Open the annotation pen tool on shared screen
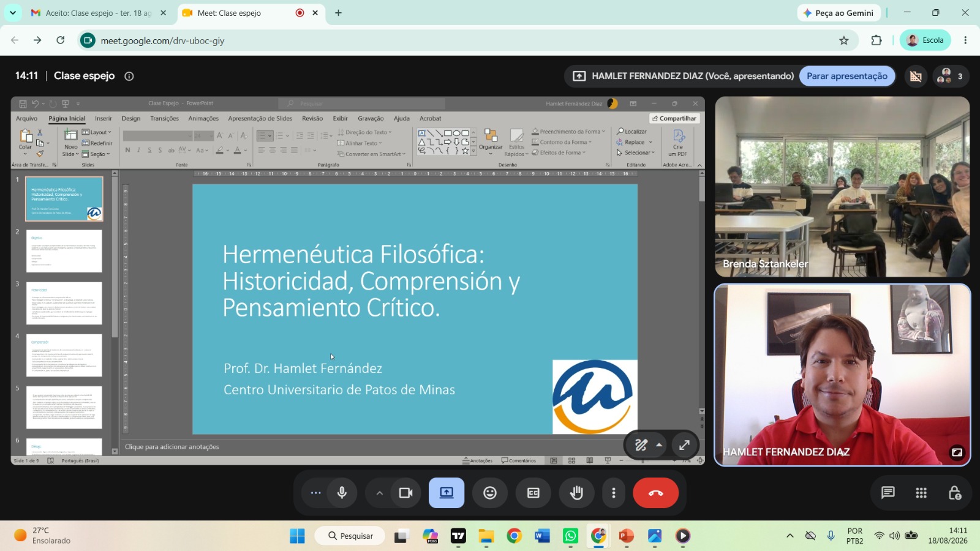The width and height of the screenshot is (980, 551). coord(641,445)
